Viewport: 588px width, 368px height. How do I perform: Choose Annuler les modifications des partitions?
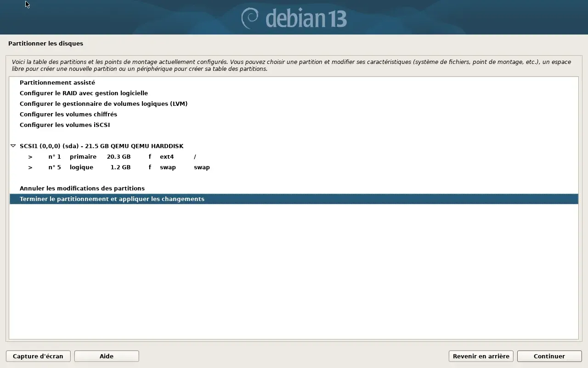294,189
